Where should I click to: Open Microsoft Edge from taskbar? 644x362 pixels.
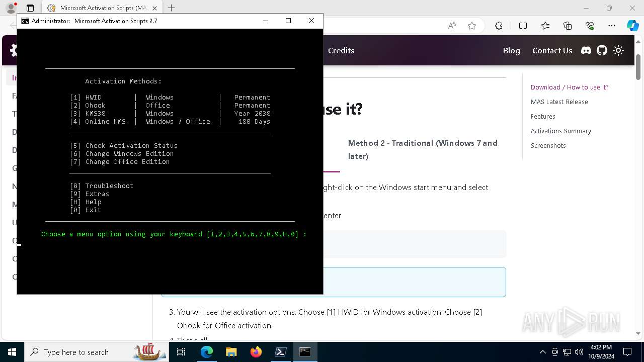coord(207,352)
